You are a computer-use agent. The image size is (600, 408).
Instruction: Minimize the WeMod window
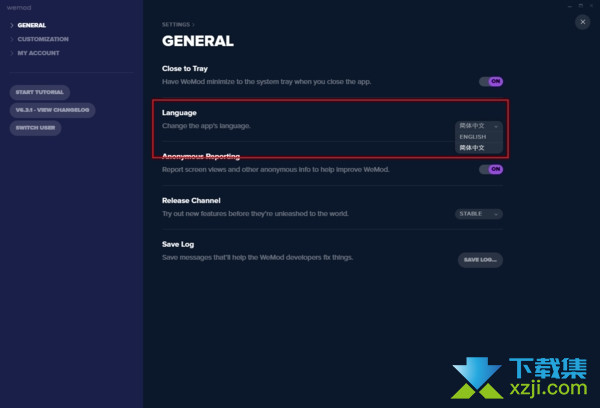[570, 6]
